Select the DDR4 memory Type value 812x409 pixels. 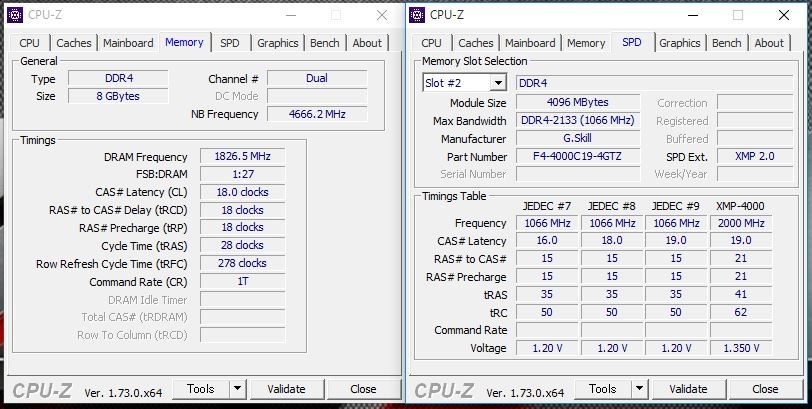click(x=119, y=78)
